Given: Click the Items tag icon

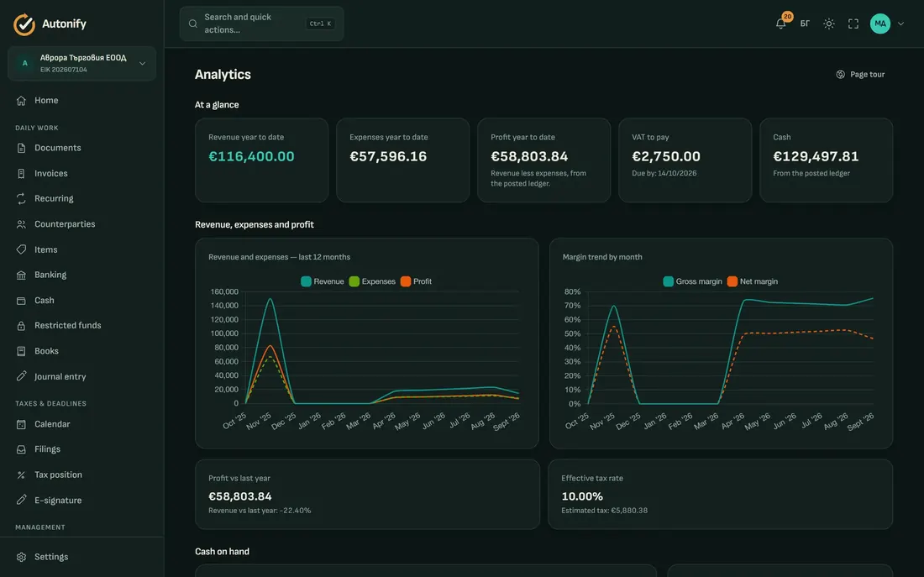Looking at the screenshot, I should coord(21,249).
